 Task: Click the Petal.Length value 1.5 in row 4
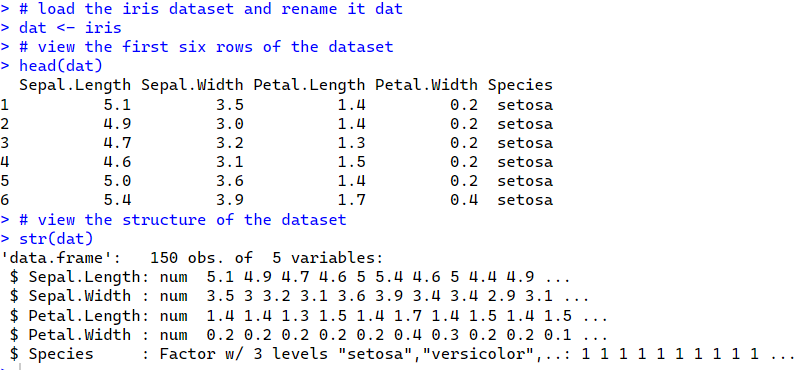(352, 162)
